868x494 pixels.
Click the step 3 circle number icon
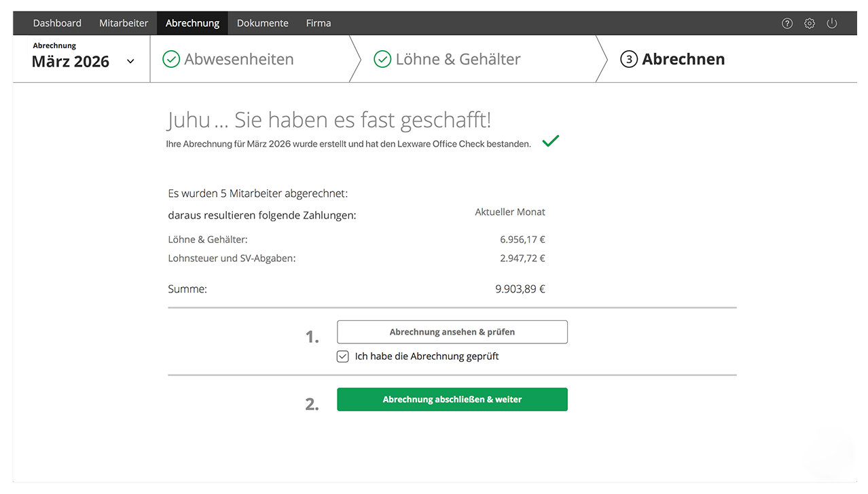pos(629,60)
